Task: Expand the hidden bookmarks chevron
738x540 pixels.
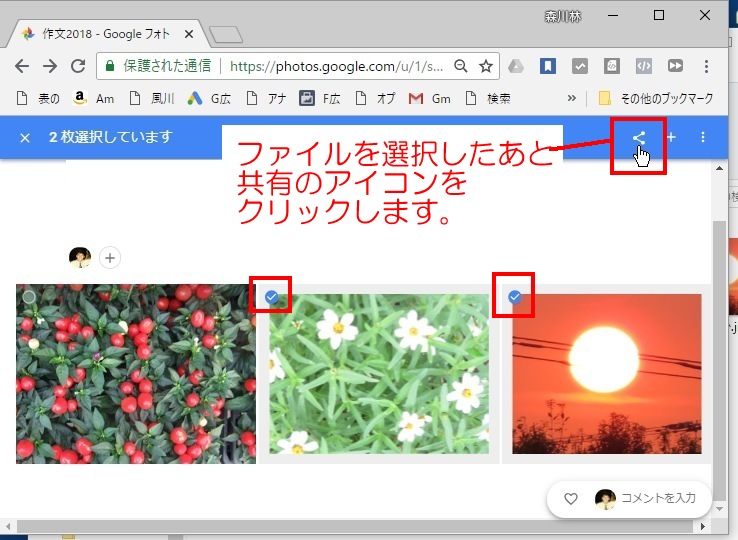Action: [x=572, y=98]
